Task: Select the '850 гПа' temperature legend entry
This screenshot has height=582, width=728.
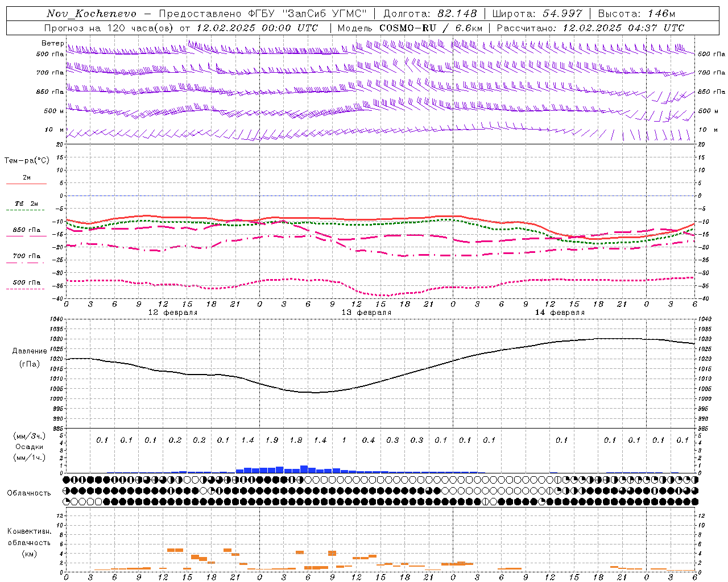Action: coord(27,230)
